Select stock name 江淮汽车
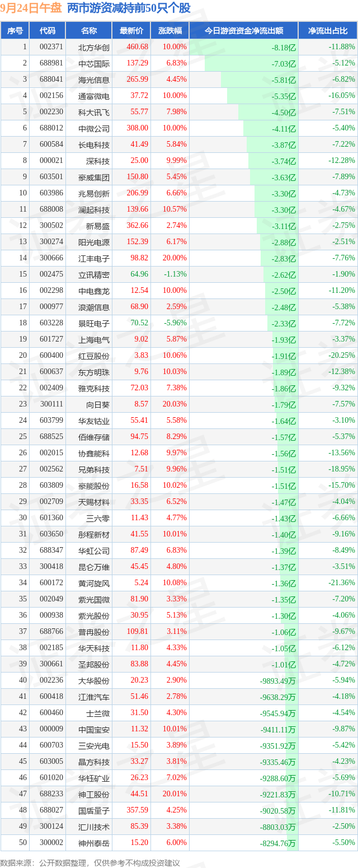358x868 pixels. coord(95,697)
